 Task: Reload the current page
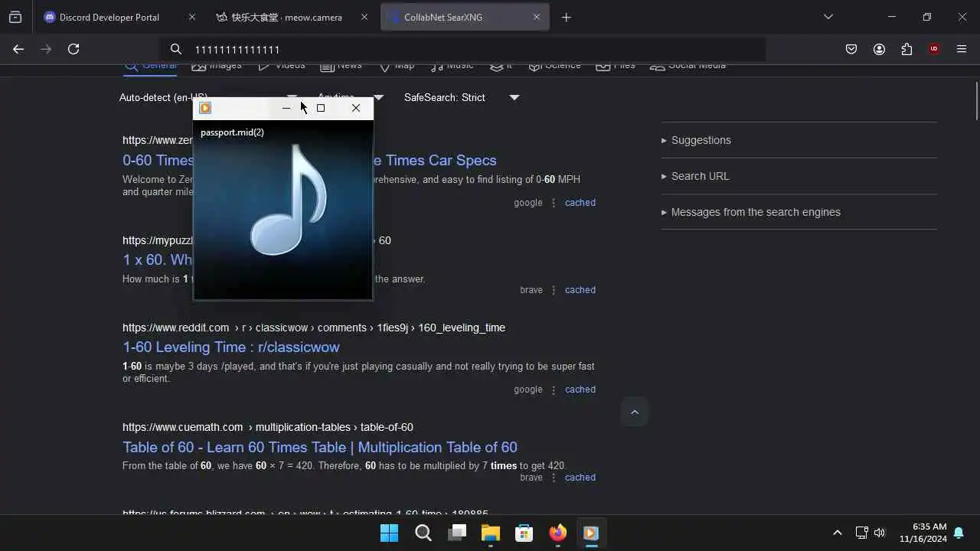coord(73,49)
